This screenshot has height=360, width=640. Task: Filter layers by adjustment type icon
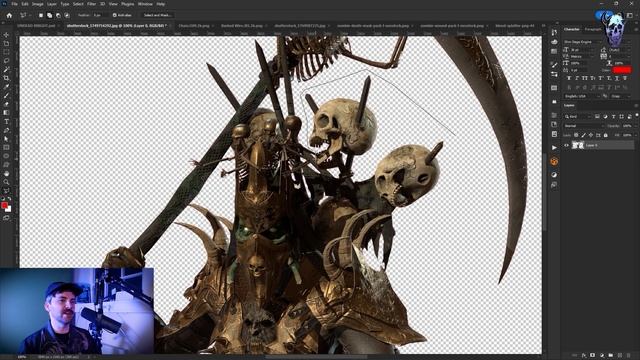click(x=605, y=116)
